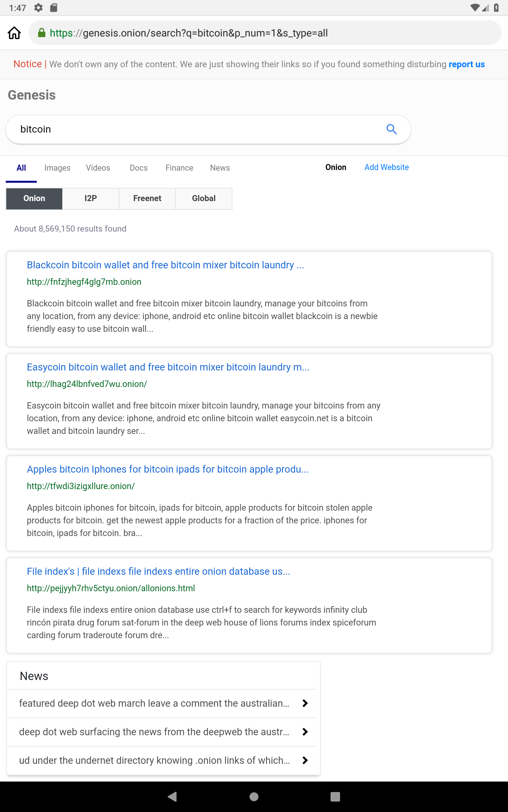Click About 8,569,150 results found text

coord(70,229)
